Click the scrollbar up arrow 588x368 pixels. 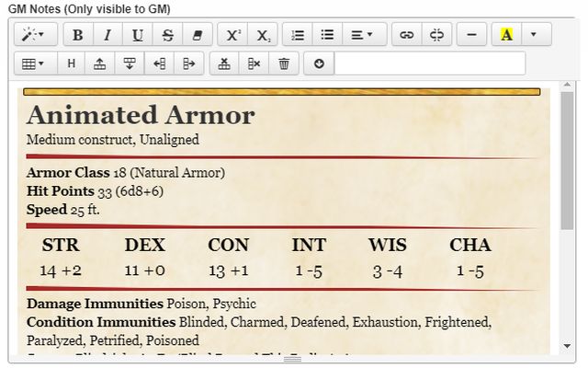tap(567, 85)
